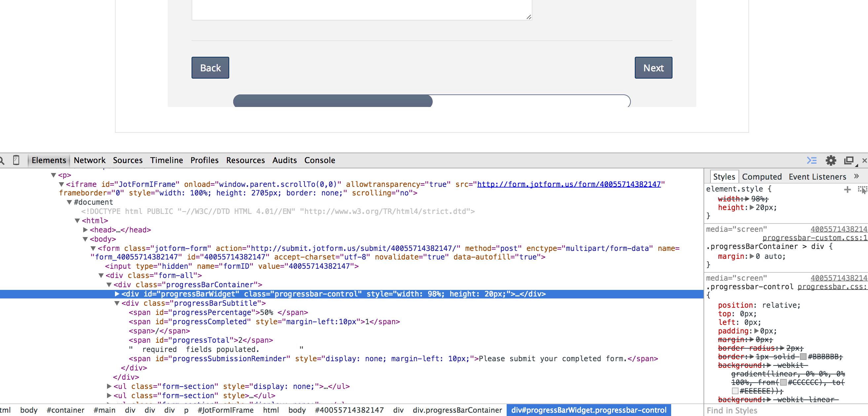This screenshot has width=868, height=416.
Task: Show more sidebar tabs chevron
Action: point(856,176)
